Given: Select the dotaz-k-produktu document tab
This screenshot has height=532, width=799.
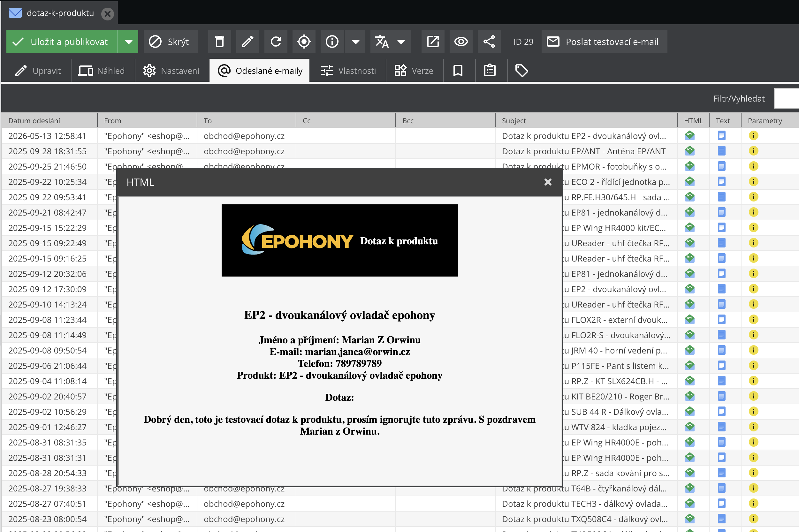Looking at the screenshot, I should (x=60, y=13).
